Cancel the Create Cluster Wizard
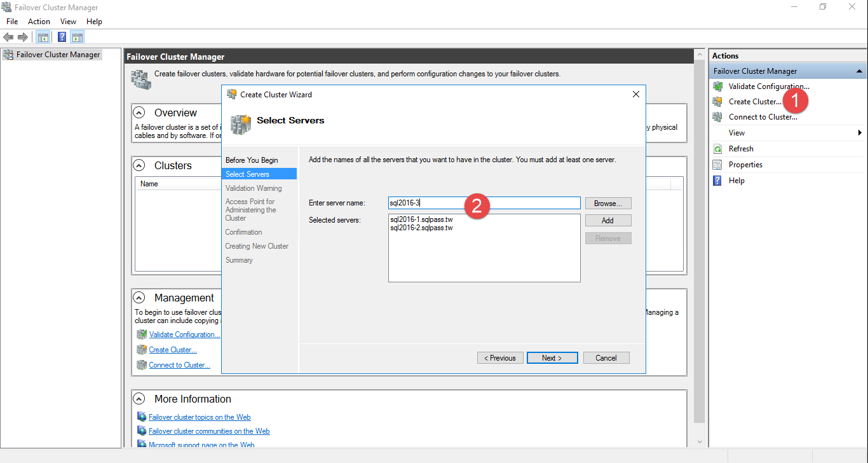This screenshot has width=868, height=463. pyautogui.click(x=606, y=358)
